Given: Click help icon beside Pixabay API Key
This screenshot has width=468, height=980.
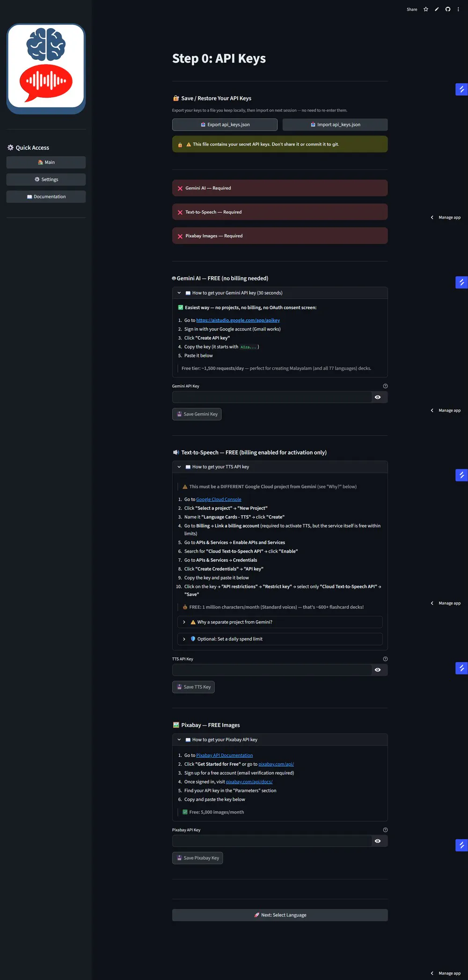Looking at the screenshot, I should (385, 830).
